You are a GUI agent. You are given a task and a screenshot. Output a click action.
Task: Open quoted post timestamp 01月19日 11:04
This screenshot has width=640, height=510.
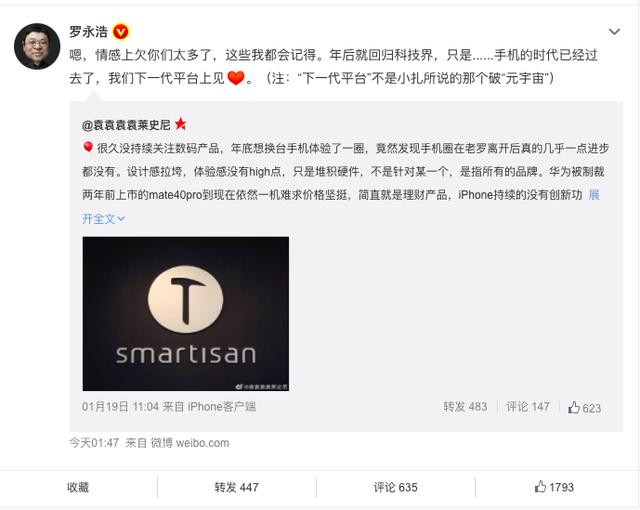[x=120, y=406]
